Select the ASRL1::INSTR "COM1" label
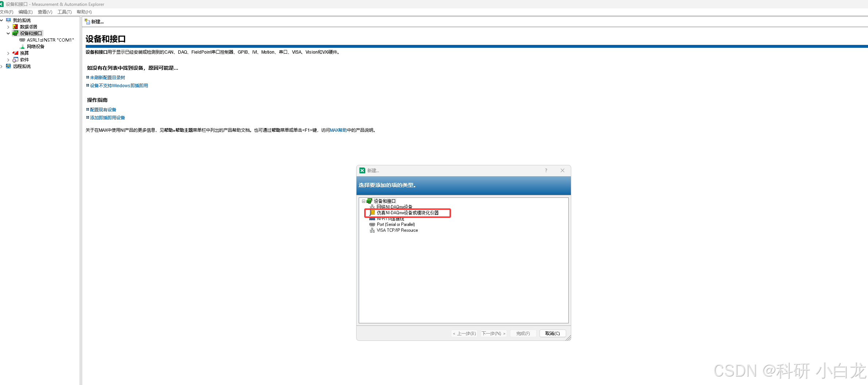868x385 pixels. point(50,40)
